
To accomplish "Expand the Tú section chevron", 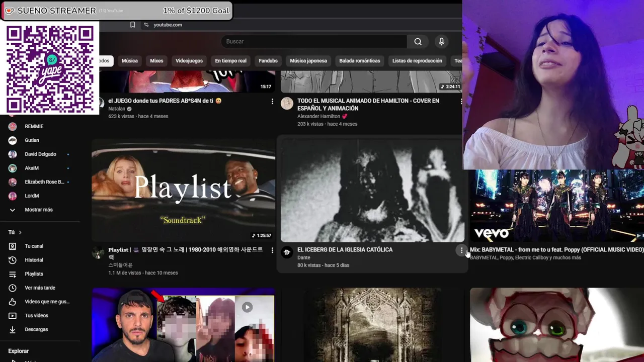I will click(x=20, y=232).
